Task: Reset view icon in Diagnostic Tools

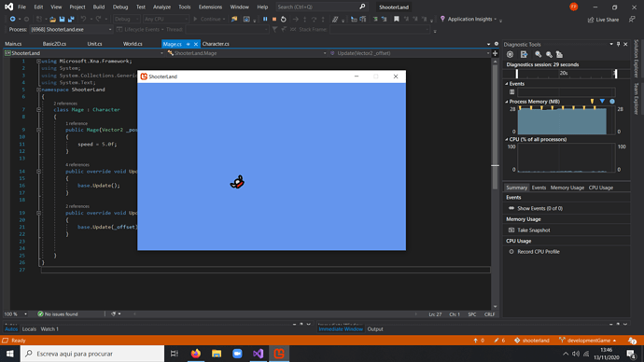Action: (x=559, y=54)
